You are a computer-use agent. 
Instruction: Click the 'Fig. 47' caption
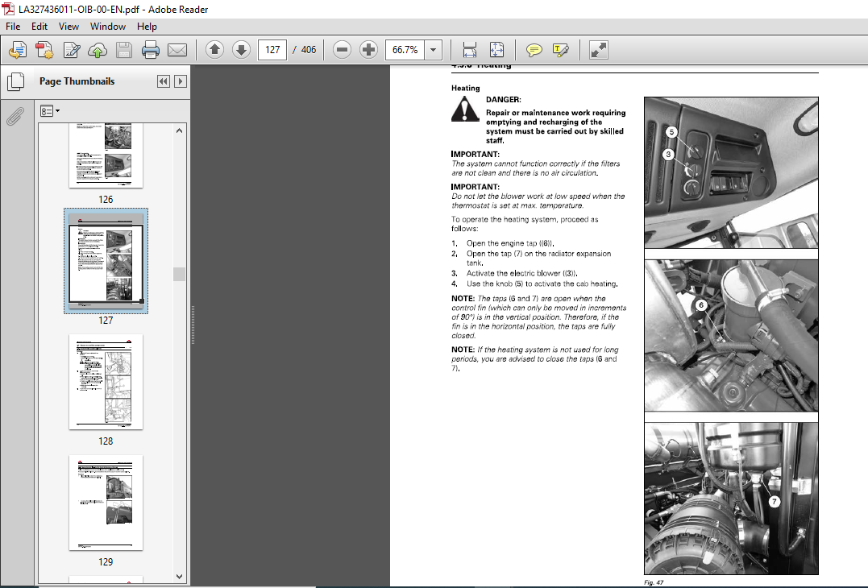pyautogui.click(x=653, y=582)
